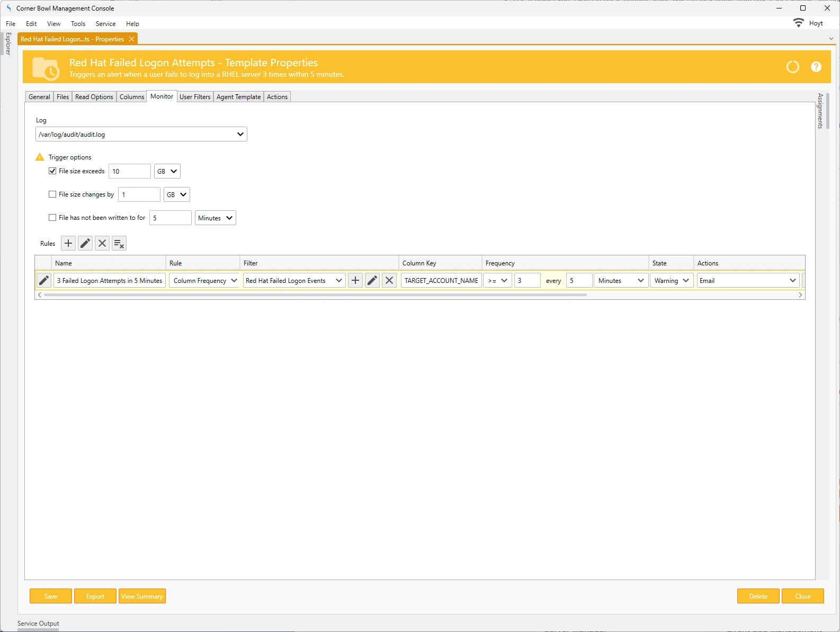
Task: Click the edit rule pencil beside Rules
Action: coord(85,243)
